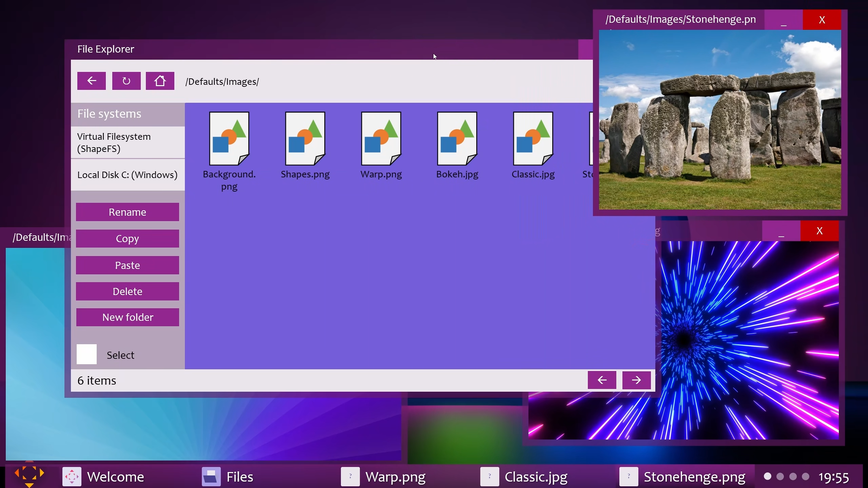Open the Background.png file icon
Screen dimensions: 868x488
[229, 139]
